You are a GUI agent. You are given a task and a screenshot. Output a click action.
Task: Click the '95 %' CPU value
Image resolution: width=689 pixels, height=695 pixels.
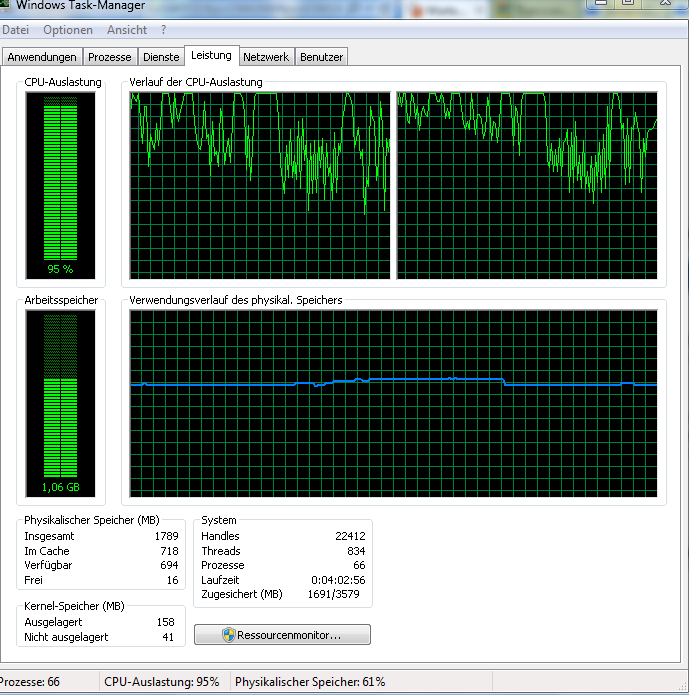60,269
